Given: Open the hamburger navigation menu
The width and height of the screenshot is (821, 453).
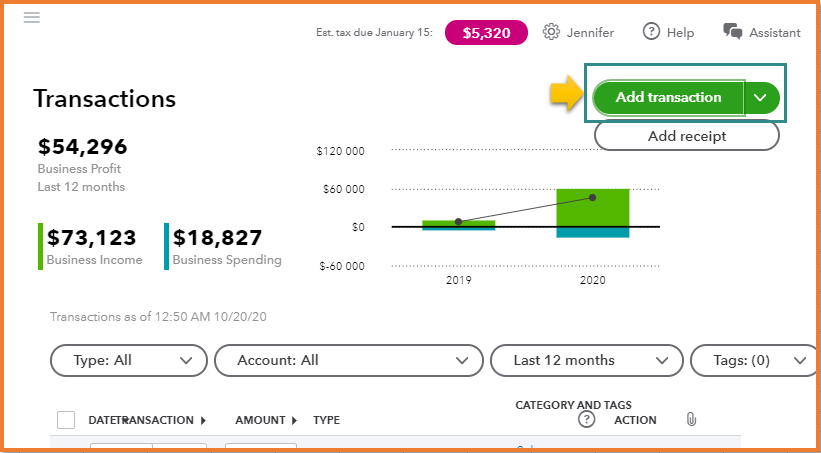Looking at the screenshot, I should click(32, 18).
